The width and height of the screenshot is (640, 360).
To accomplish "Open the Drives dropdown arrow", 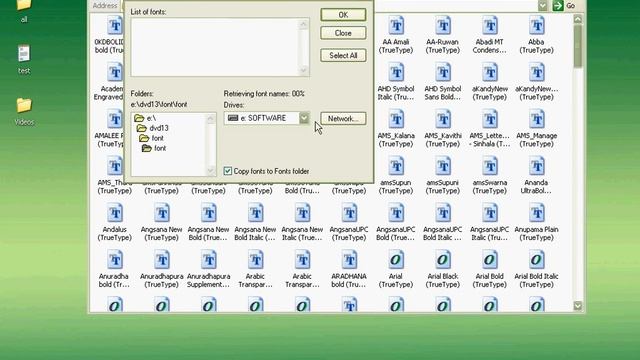I will click(x=304, y=118).
